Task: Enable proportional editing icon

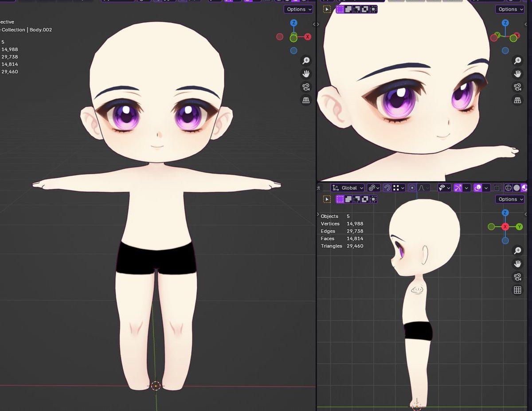Action: pos(412,188)
